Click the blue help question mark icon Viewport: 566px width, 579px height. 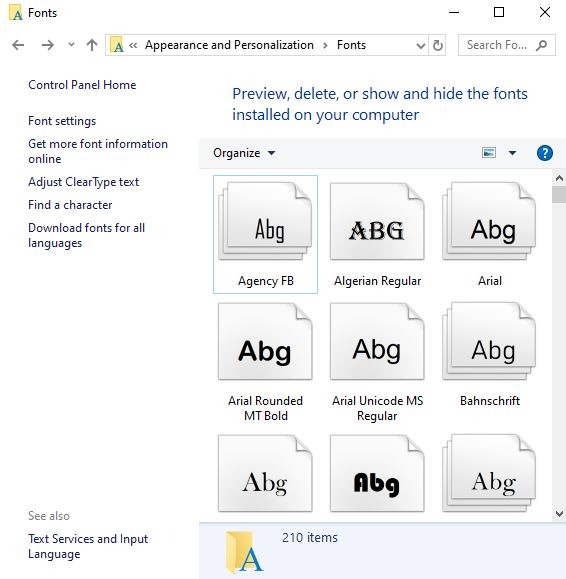545,153
